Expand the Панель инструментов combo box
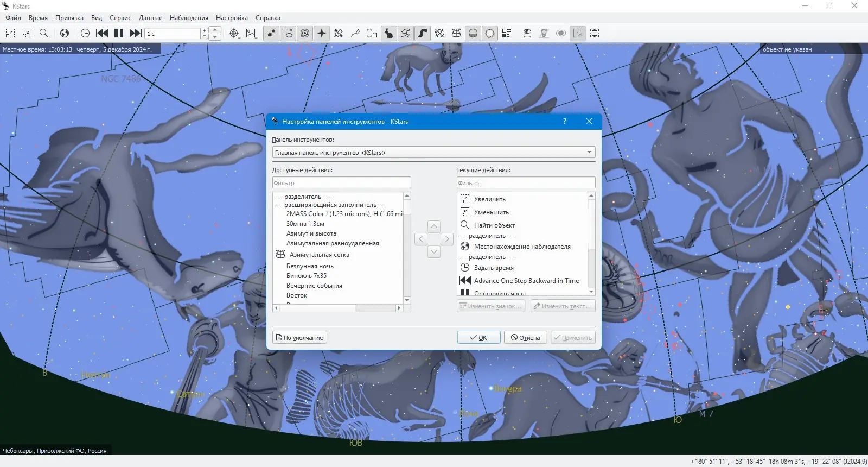The image size is (868, 467). [433, 153]
